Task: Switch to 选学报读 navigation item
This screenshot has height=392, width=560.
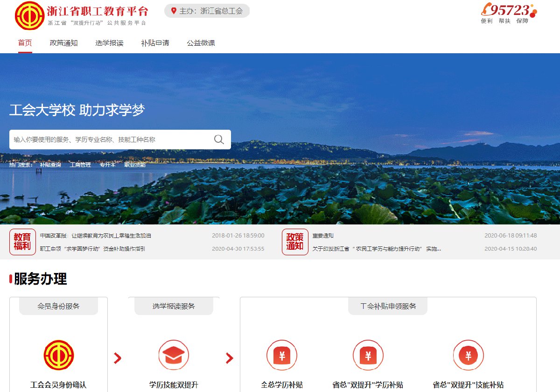Action: click(x=109, y=43)
